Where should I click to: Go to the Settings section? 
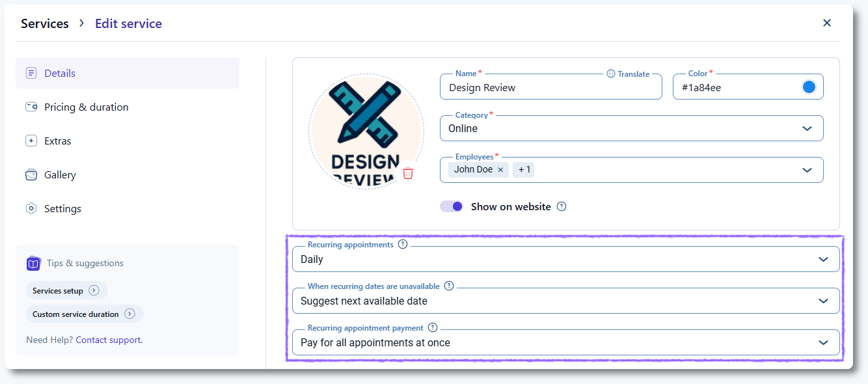(62, 209)
